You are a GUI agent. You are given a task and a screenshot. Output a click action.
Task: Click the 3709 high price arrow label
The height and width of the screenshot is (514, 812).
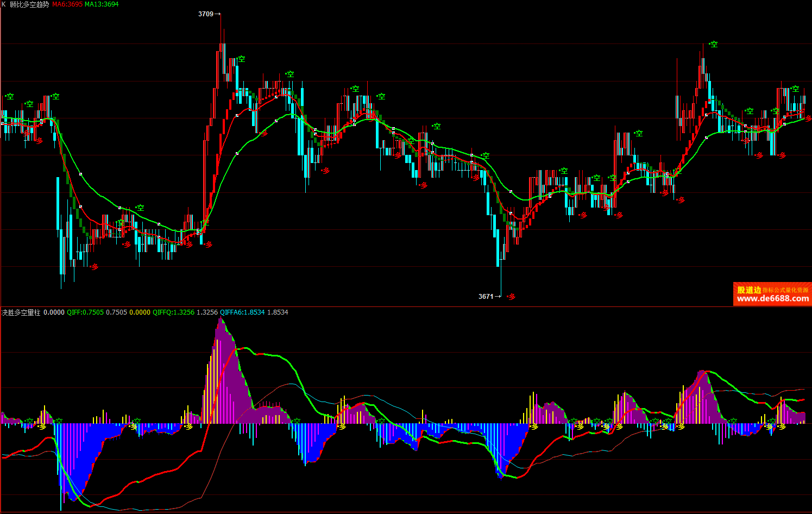tap(209, 14)
